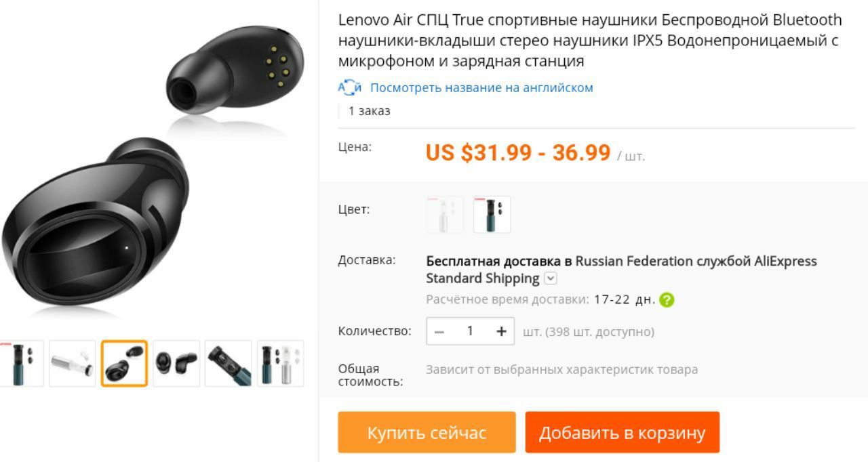Decrease quantity with the minus button
The height and width of the screenshot is (462, 868).
pyautogui.click(x=439, y=331)
